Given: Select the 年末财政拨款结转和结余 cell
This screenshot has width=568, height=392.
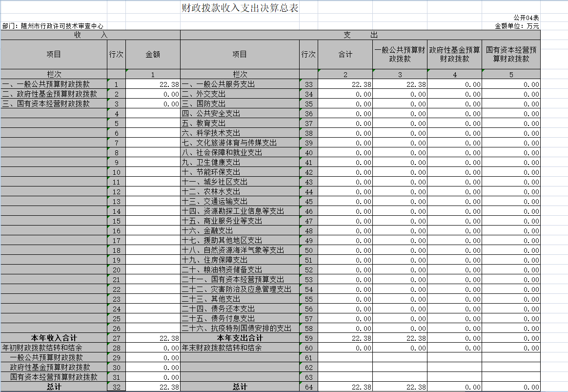Looking at the screenshot, I should pos(222,348).
